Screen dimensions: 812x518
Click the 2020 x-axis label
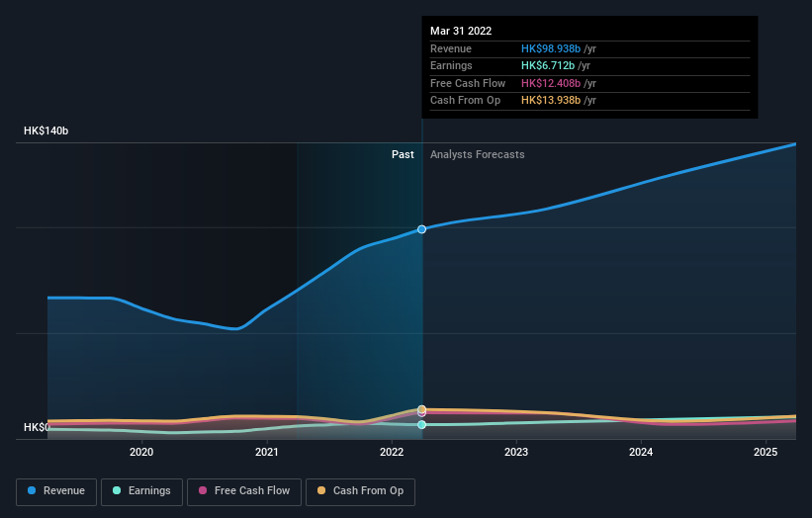(141, 452)
